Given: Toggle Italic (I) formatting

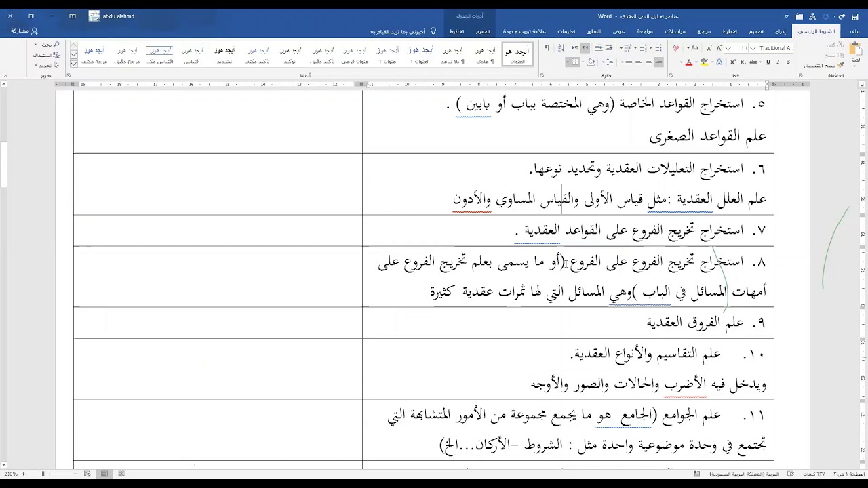Looking at the screenshot, I should tap(778, 62).
